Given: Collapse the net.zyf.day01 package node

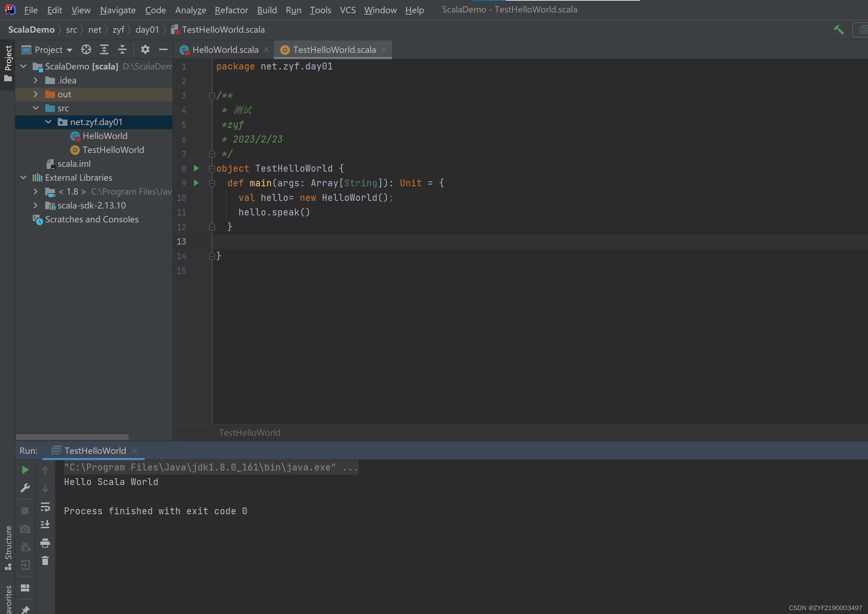Looking at the screenshot, I should pyautogui.click(x=48, y=122).
